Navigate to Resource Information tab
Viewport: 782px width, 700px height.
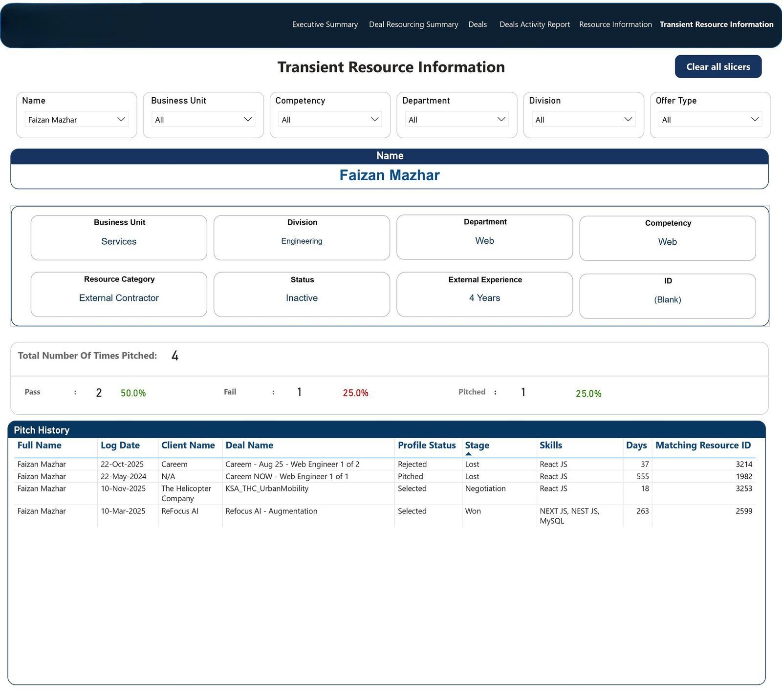615,24
